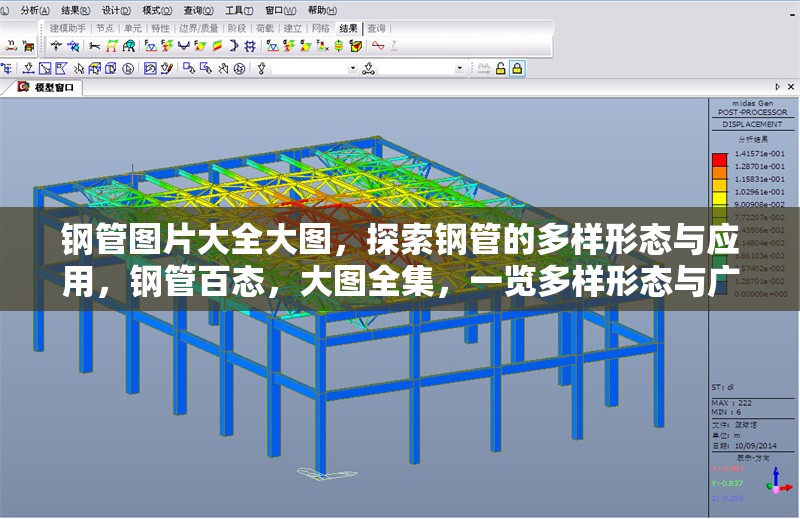The image size is (800, 519).
Task: Click the panel arrow next to the close button
Action: pos(778,87)
